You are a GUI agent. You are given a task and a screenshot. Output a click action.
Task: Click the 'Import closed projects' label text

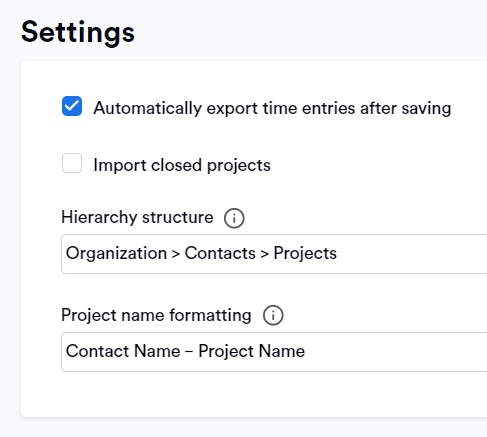click(x=182, y=165)
